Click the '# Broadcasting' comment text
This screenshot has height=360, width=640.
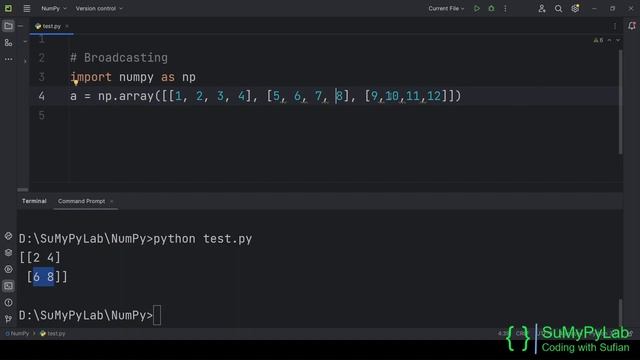tap(119, 58)
